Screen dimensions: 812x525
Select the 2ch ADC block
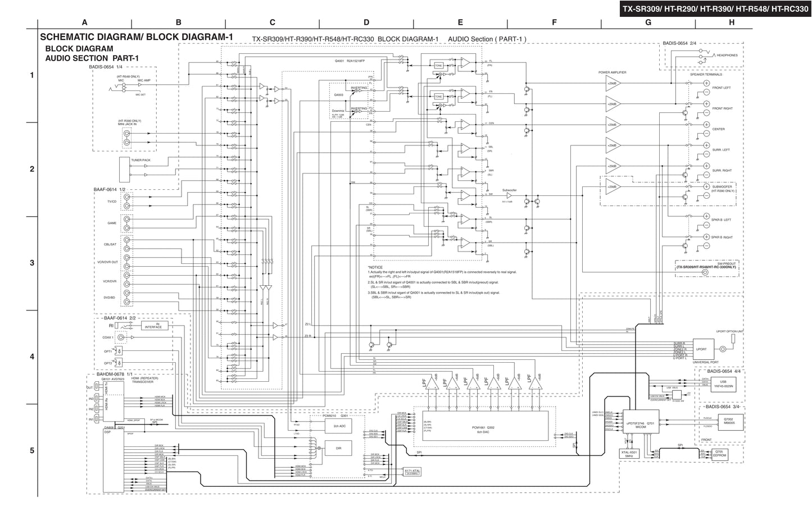[x=339, y=426]
